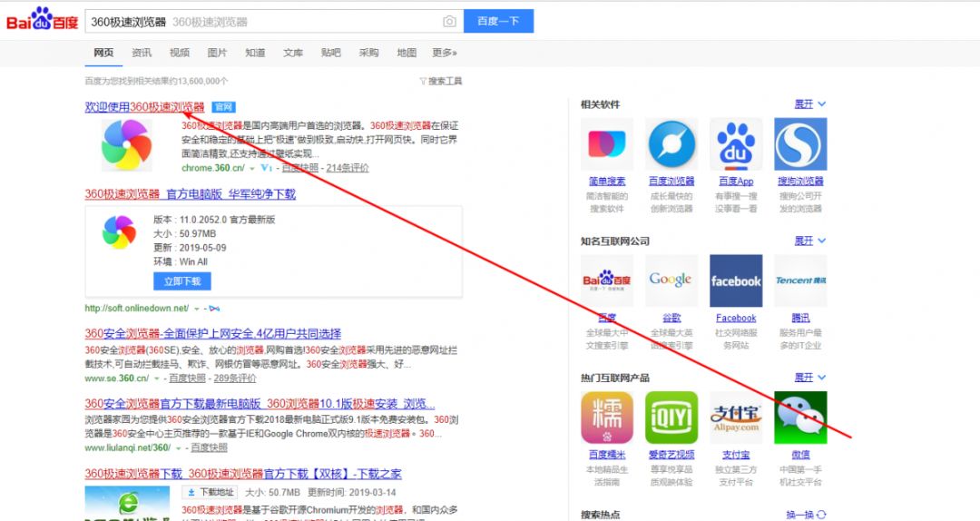Switch to the 地图 tab

coord(407,53)
